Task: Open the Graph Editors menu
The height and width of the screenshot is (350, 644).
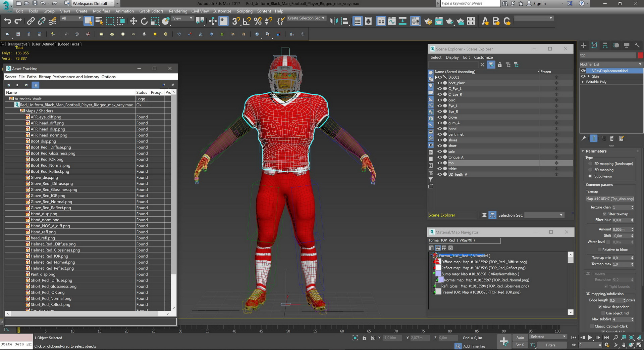Action: point(151,11)
